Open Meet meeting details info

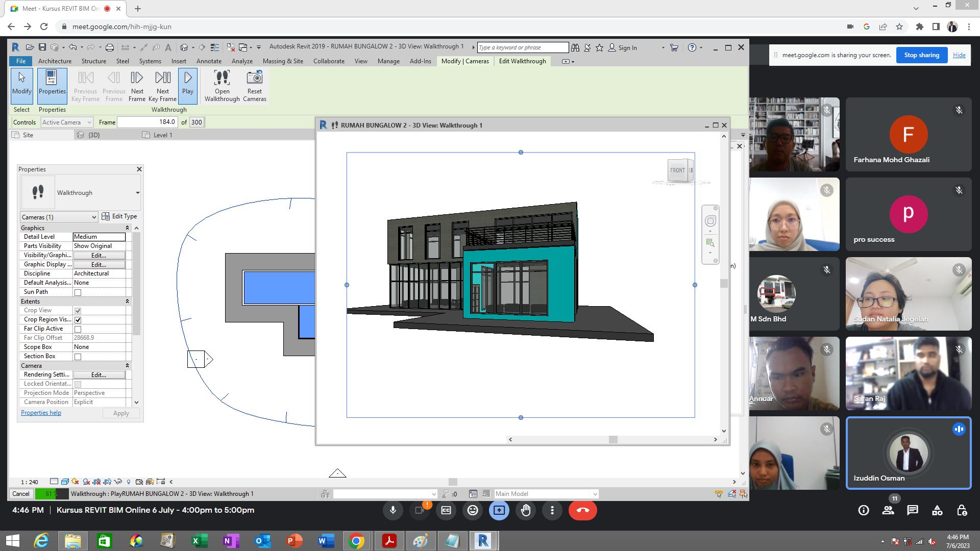pos(864,510)
